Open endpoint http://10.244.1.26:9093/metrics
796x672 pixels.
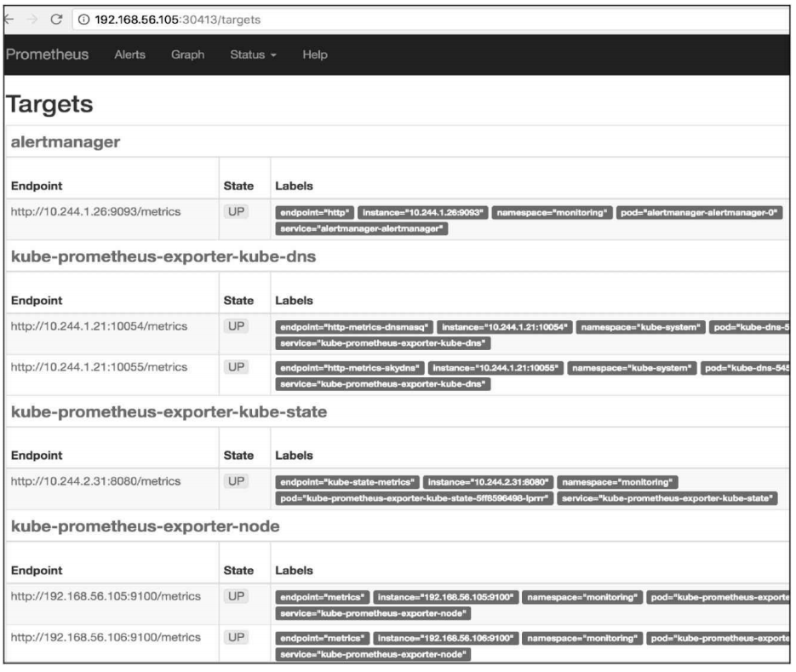pyautogui.click(x=95, y=212)
